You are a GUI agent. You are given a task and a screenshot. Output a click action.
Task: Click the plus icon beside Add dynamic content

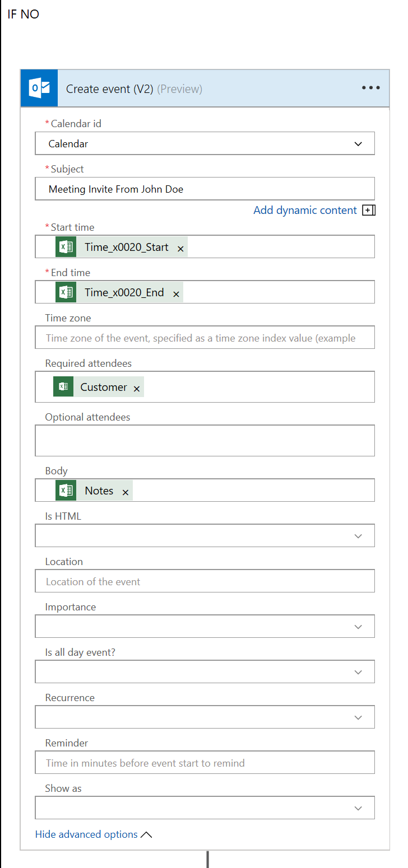pos(369,211)
